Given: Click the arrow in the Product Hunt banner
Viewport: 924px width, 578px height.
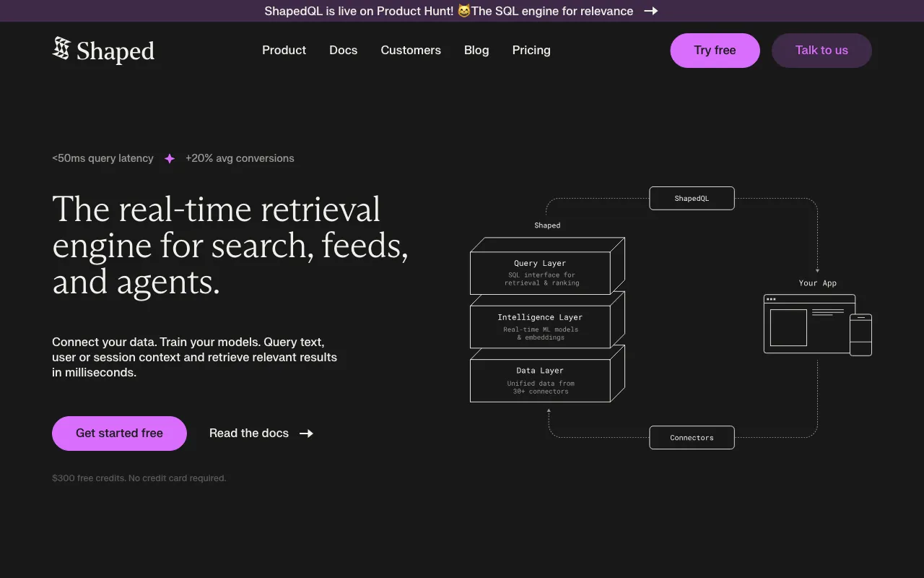Looking at the screenshot, I should [651, 11].
